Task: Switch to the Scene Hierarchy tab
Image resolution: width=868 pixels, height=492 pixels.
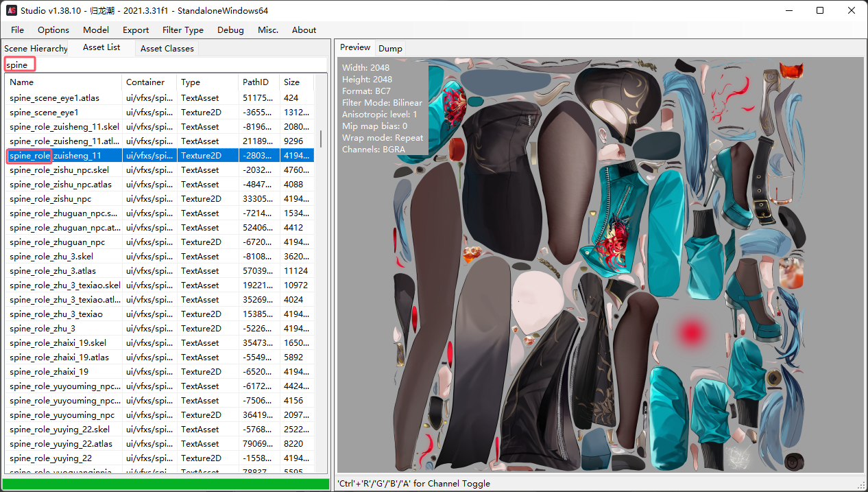Action: click(x=36, y=48)
